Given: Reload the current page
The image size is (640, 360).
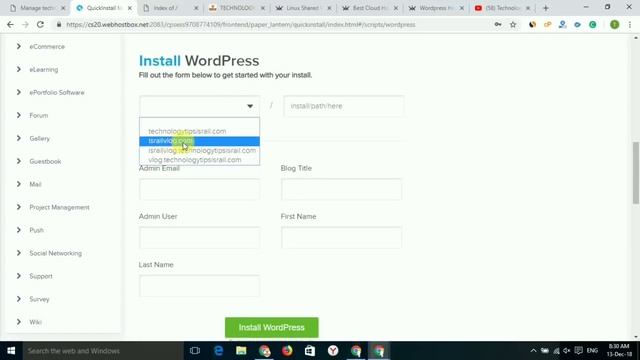Looking at the screenshot, I should pos(40,25).
